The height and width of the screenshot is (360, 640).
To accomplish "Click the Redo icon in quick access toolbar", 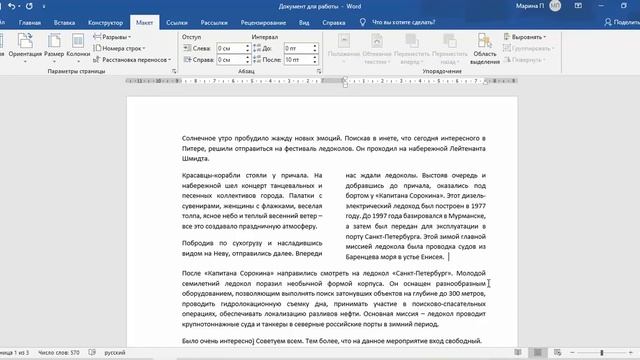I will point(29,7).
